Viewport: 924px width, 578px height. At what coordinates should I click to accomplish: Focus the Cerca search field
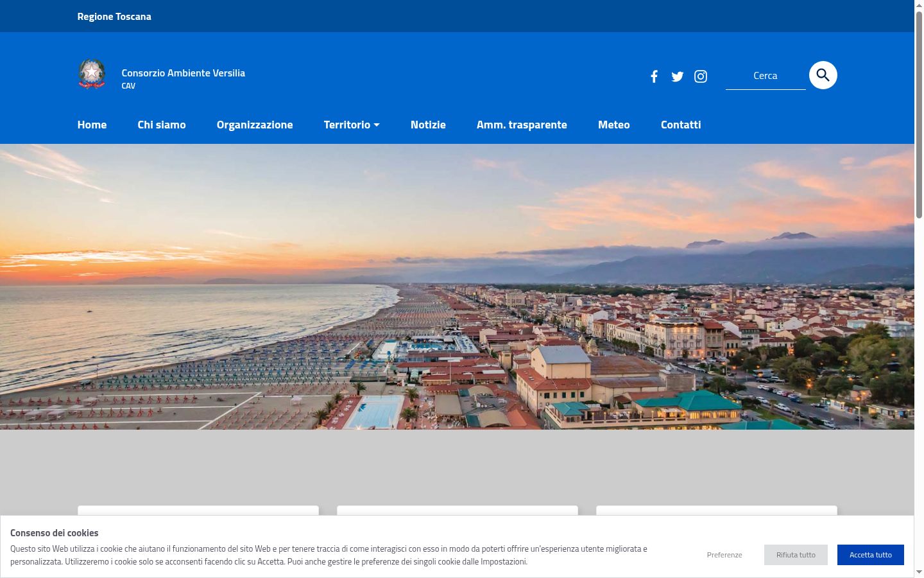point(766,76)
